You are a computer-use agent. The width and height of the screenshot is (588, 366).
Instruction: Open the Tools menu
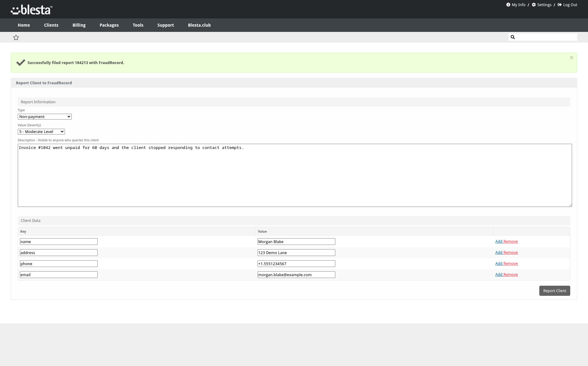[138, 25]
